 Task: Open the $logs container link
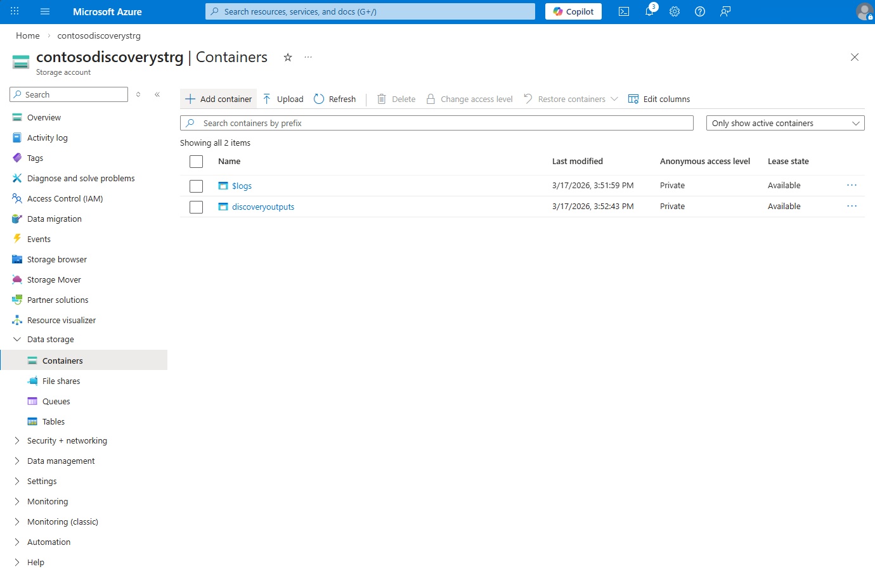(x=242, y=186)
